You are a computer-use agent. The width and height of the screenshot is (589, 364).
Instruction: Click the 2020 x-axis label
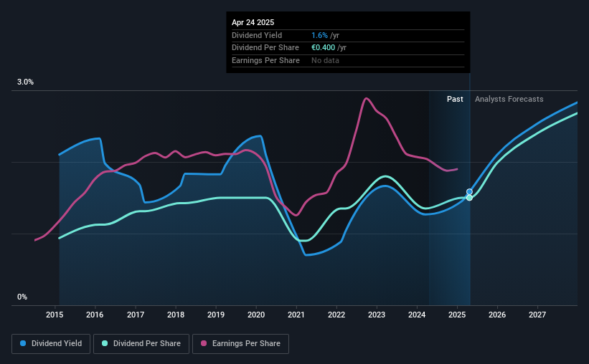coord(256,315)
